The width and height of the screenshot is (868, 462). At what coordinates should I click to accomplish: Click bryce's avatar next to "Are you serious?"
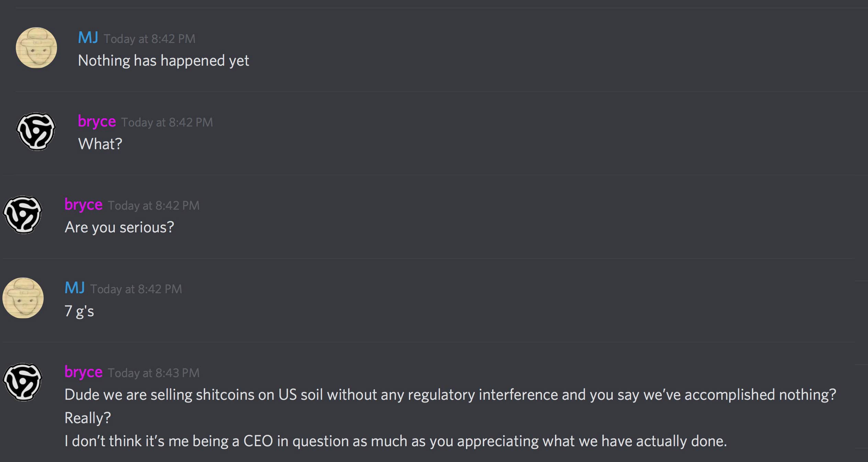point(23,215)
